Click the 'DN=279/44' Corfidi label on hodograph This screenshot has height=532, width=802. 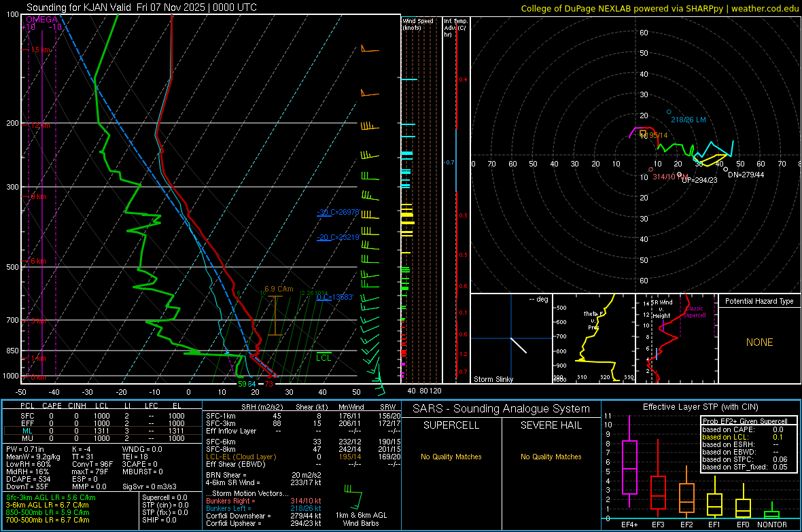pyautogui.click(x=746, y=175)
